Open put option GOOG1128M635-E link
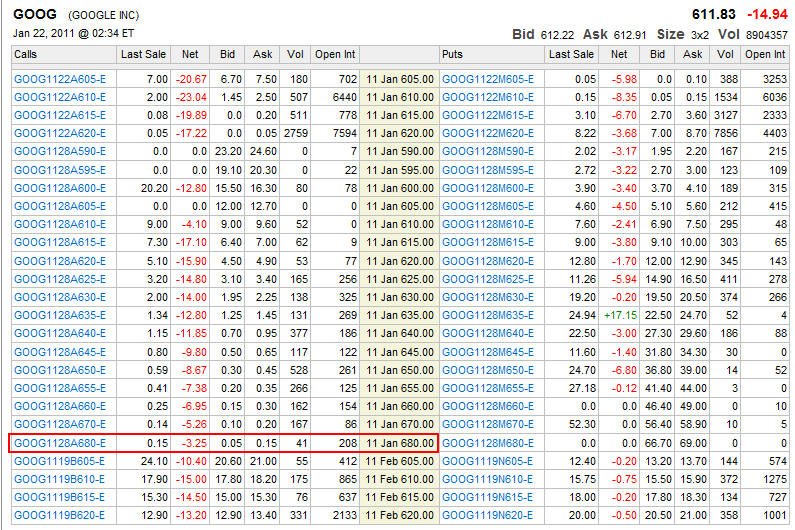This screenshot has height=530, width=795. point(488,314)
